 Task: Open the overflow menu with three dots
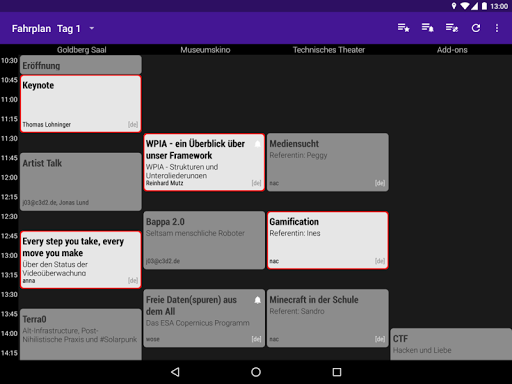coord(497,28)
